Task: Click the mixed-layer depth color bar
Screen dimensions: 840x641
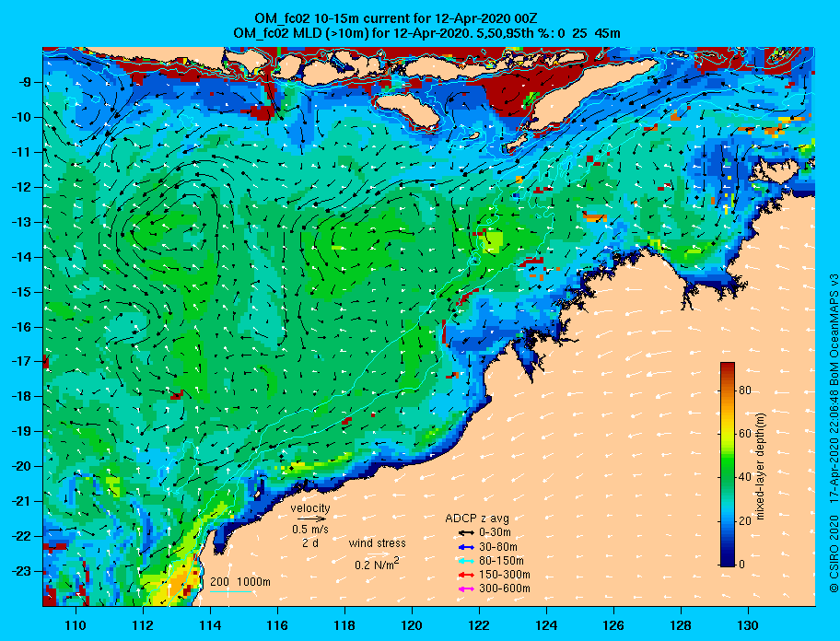Action: pyautogui.click(x=727, y=464)
